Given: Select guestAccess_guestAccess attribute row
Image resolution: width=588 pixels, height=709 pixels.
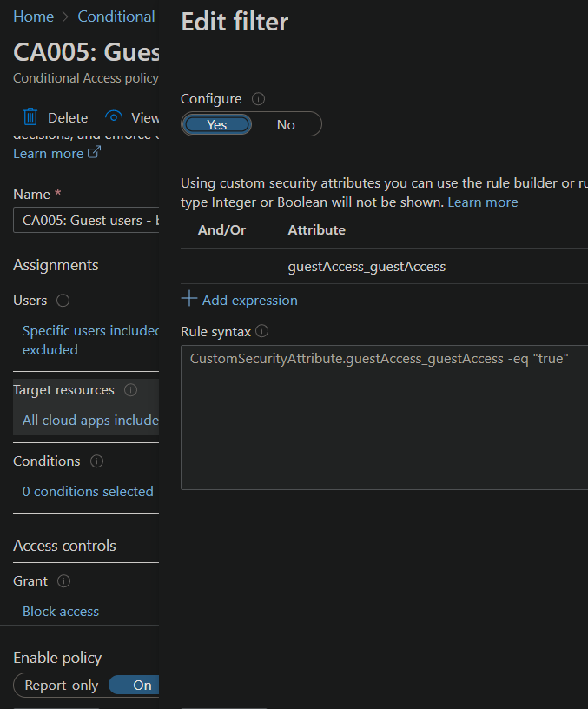Looking at the screenshot, I should point(384,267).
